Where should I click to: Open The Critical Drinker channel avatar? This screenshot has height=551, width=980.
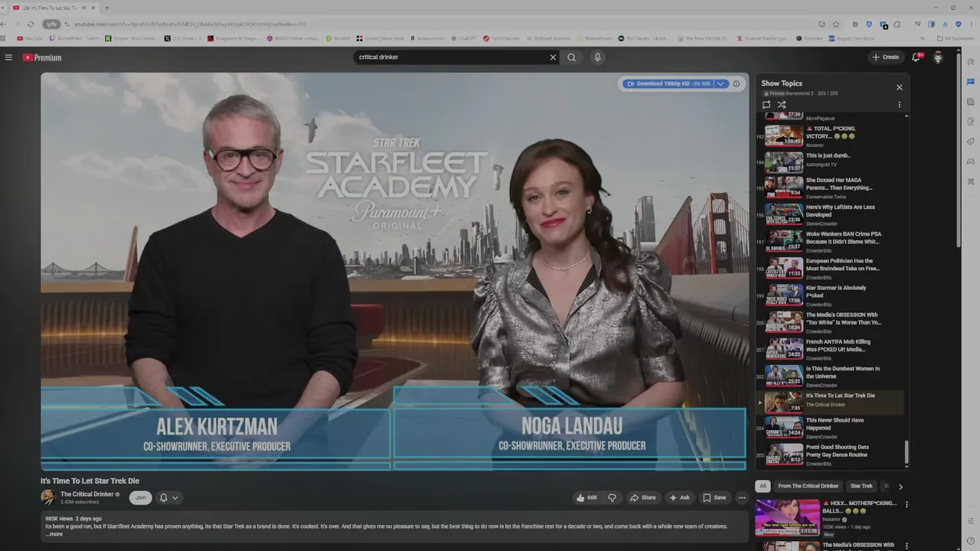click(x=48, y=497)
